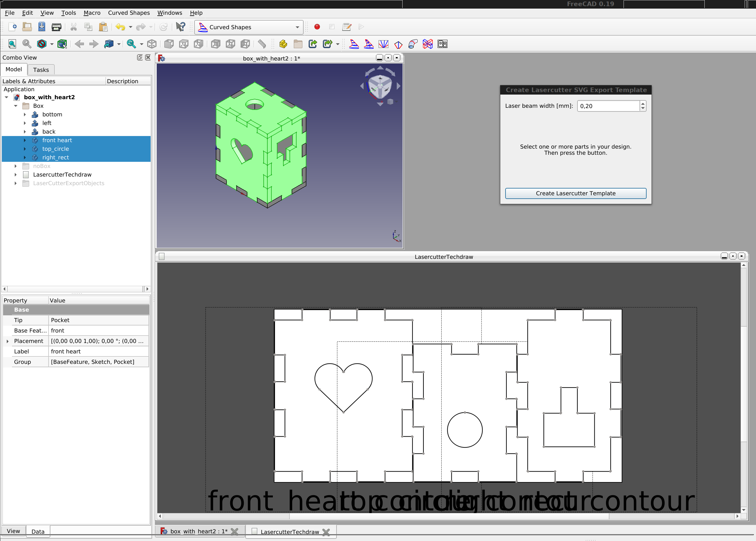Click the Save document icon
Screen dimensions: 756x541
coord(42,27)
